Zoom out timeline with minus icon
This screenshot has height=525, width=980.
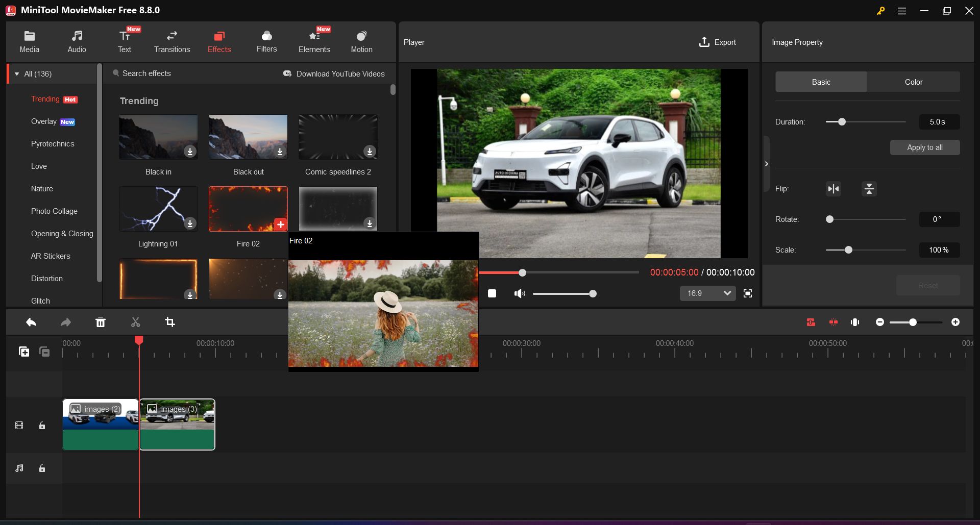[880, 322]
